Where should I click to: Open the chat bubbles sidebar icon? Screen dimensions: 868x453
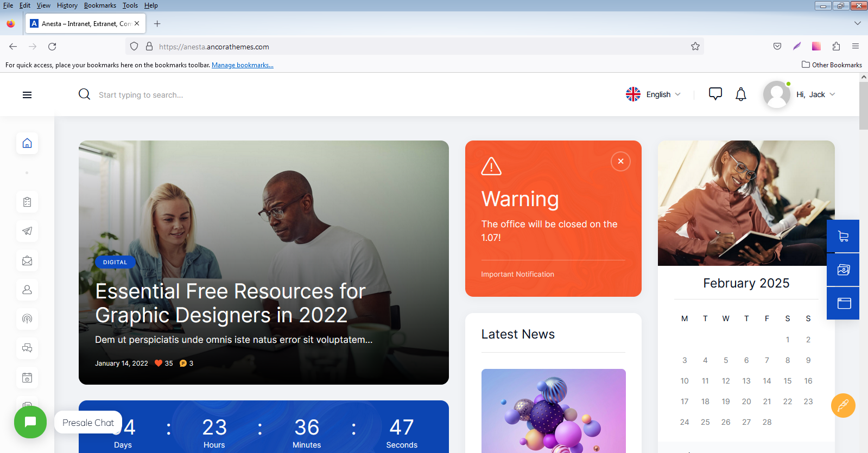tap(27, 348)
